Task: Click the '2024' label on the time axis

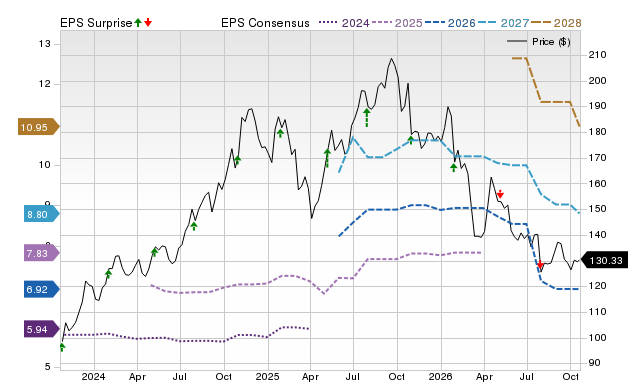Action: pos(93,376)
